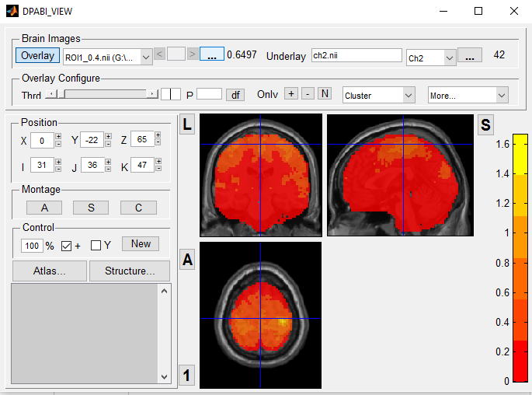Decrease Y position with minus stepper
The width and height of the screenshot is (532, 395).
point(108,144)
